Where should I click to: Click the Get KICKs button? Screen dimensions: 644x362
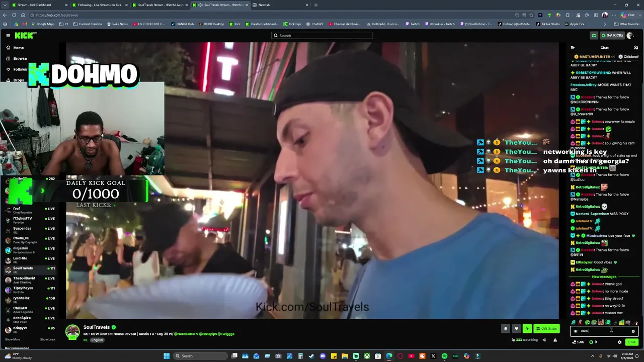[612, 35]
